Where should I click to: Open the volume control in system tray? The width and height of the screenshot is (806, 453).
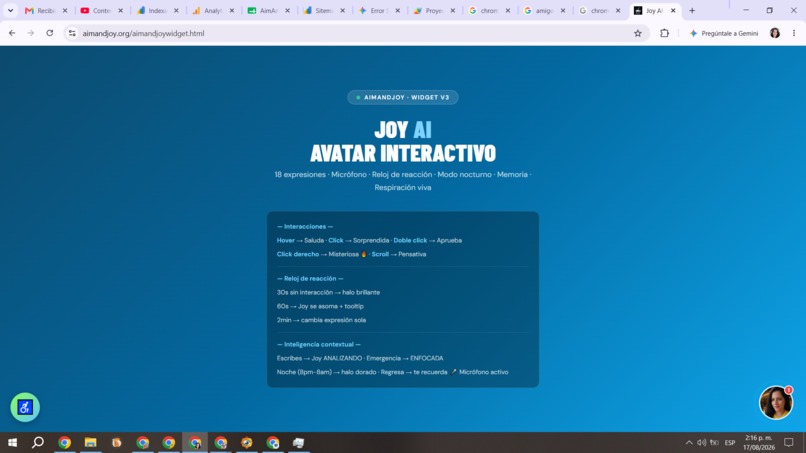(701, 443)
